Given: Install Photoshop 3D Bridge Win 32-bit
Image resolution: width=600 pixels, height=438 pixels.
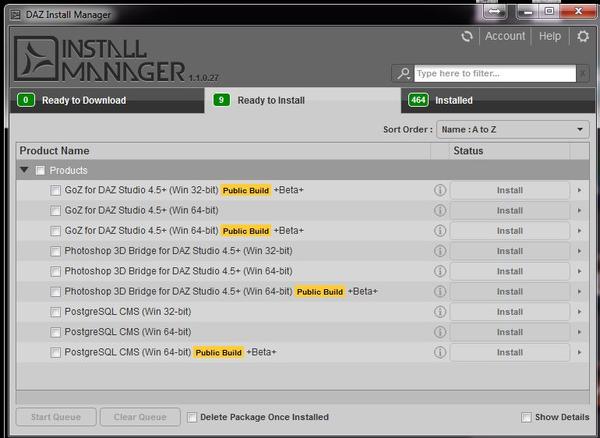Looking at the screenshot, I should point(510,251).
